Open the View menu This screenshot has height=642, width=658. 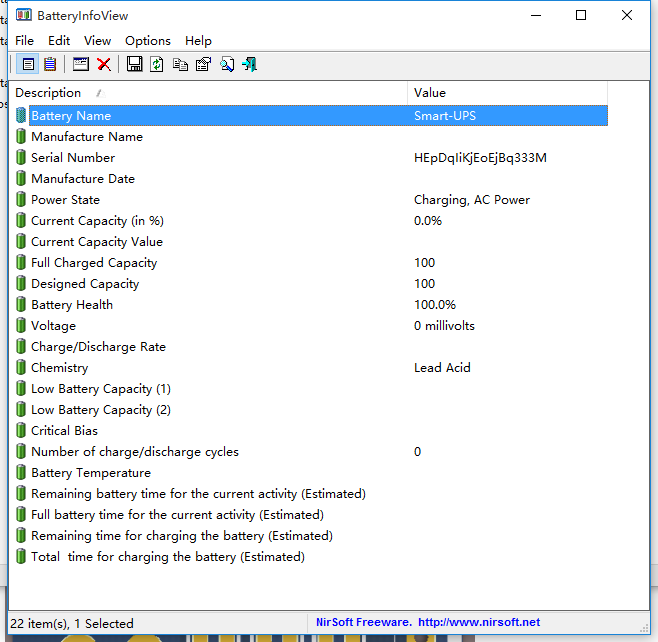pyautogui.click(x=97, y=41)
